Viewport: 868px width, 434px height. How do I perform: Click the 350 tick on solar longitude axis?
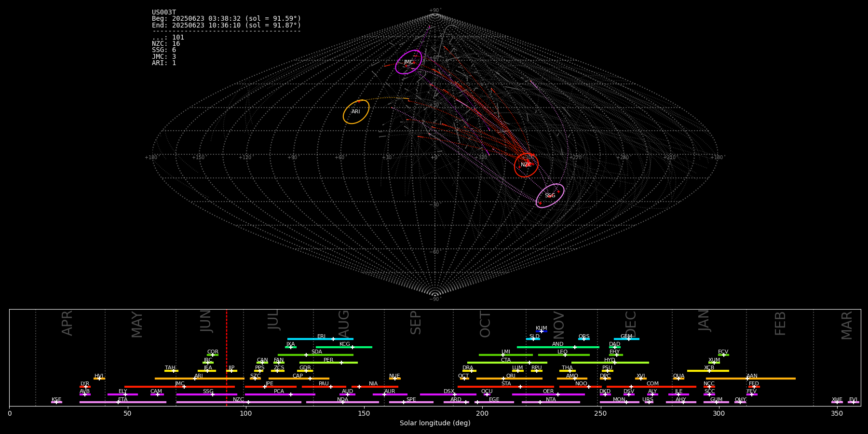[837, 414]
